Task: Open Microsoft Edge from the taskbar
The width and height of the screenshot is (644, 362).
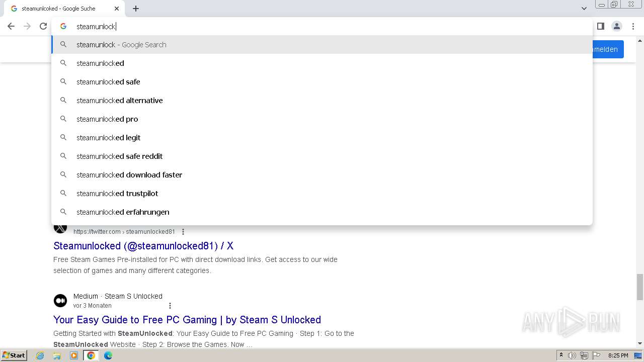Action: [x=108, y=355]
